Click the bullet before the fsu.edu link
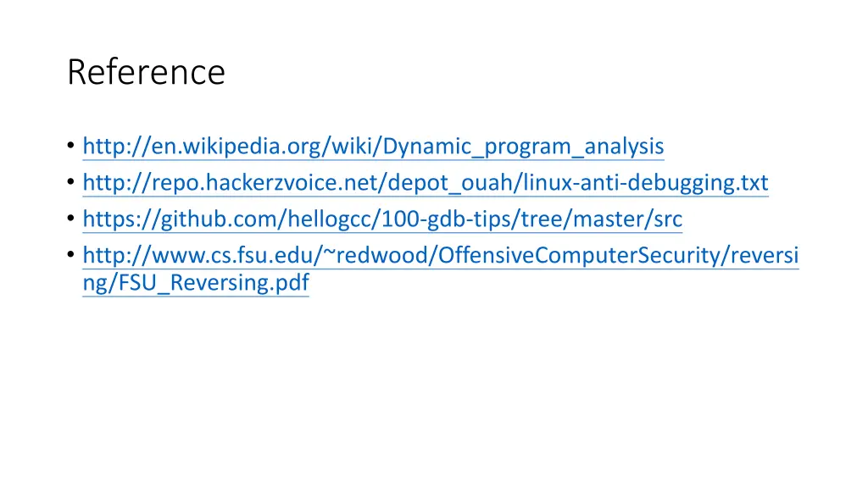The image size is (868, 488). pos(71,254)
